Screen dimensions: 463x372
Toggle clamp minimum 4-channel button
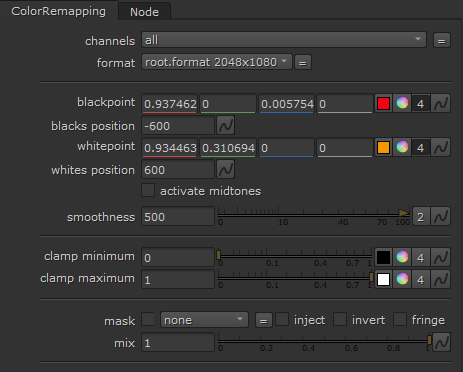(x=421, y=258)
